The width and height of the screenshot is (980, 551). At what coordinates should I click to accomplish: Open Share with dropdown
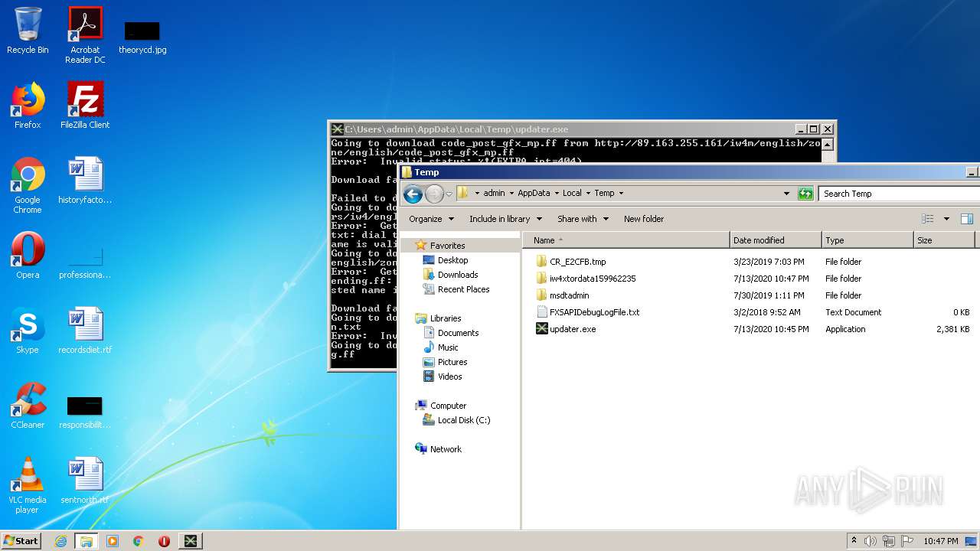pyautogui.click(x=583, y=219)
